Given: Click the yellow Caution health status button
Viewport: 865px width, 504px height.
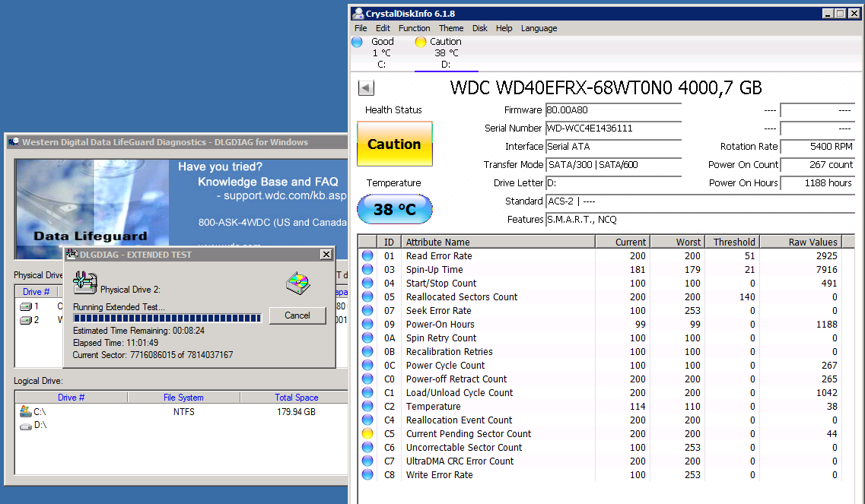Looking at the screenshot, I should click(394, 144).
